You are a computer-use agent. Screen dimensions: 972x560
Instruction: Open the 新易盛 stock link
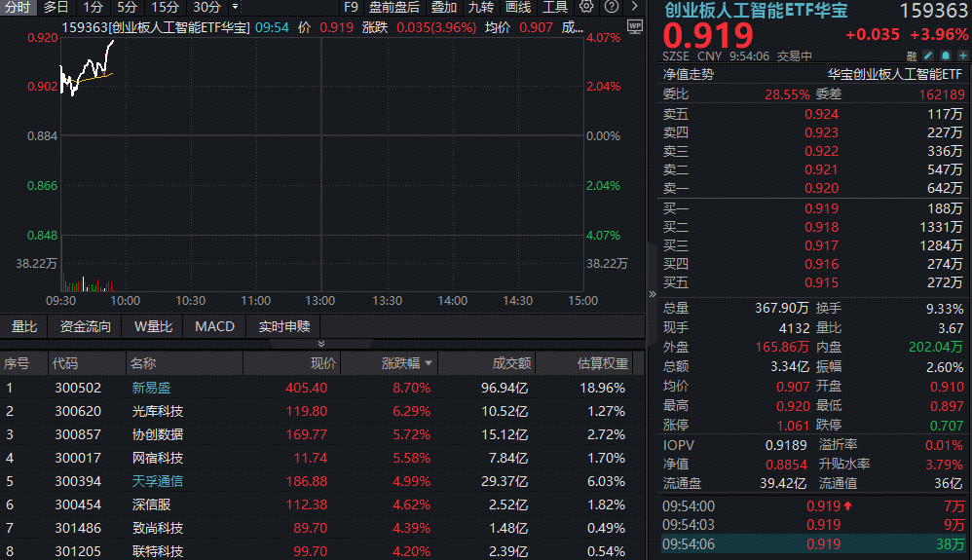[x=151, y=388]
